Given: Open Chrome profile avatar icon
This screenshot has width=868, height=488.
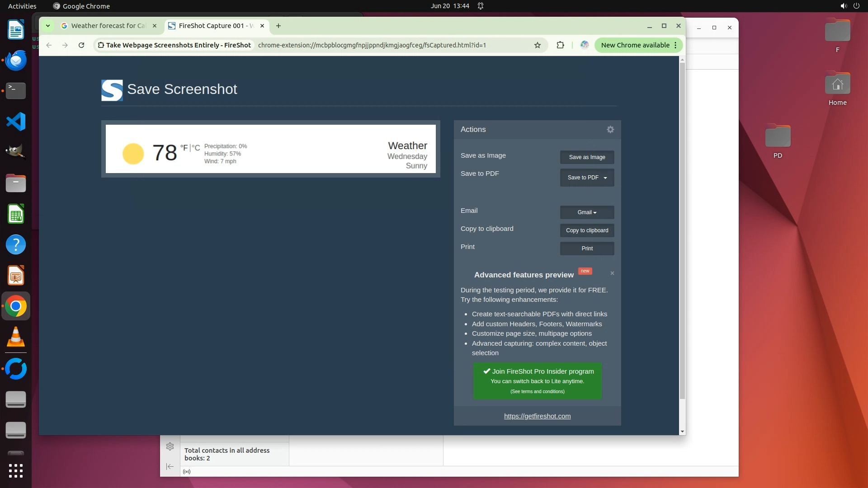Looking at the screenshot, I should [x=585, y=45].
